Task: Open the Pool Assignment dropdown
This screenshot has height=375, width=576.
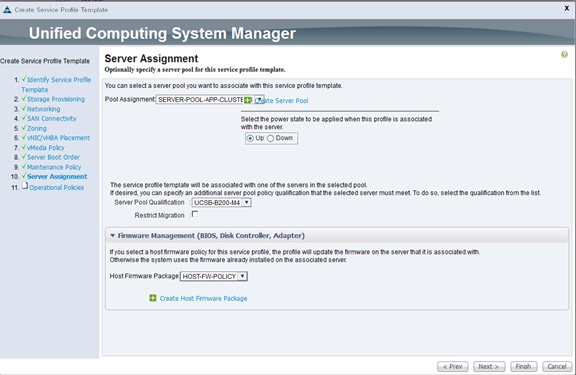Action: pyautogui.click(x=210, y=100)
